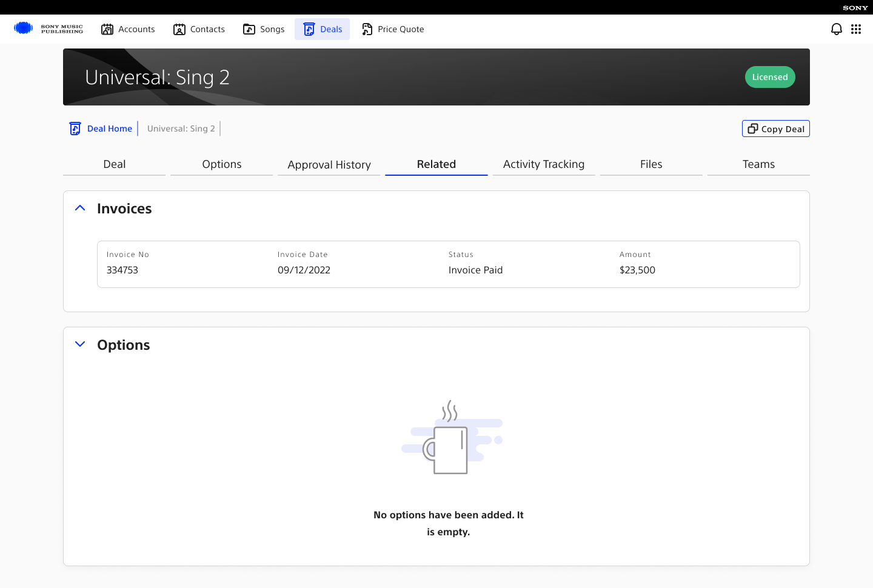Click the Deal Home breadcrumb icon
This screenshot has width=873, height=588.
[75, 129]
